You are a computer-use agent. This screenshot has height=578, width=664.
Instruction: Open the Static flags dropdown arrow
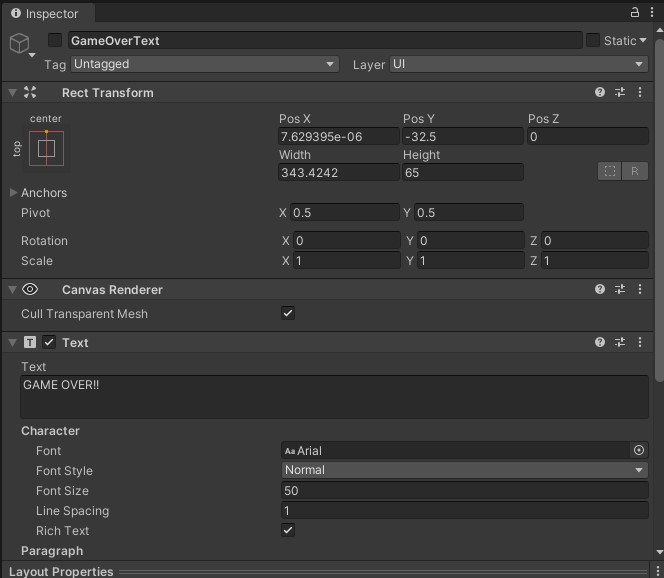[x=643, y=41]
